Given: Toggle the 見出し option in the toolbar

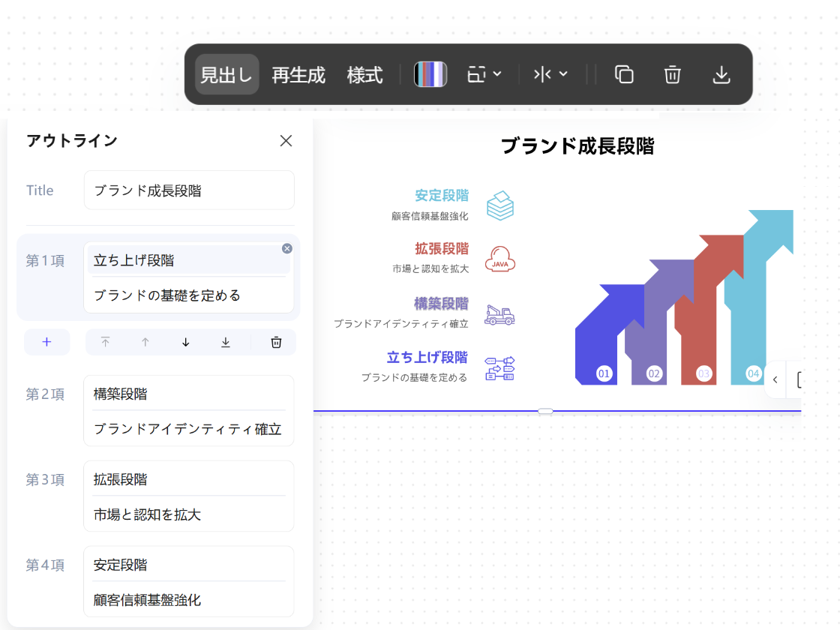Looking at the screenshot, I should 226,74.
